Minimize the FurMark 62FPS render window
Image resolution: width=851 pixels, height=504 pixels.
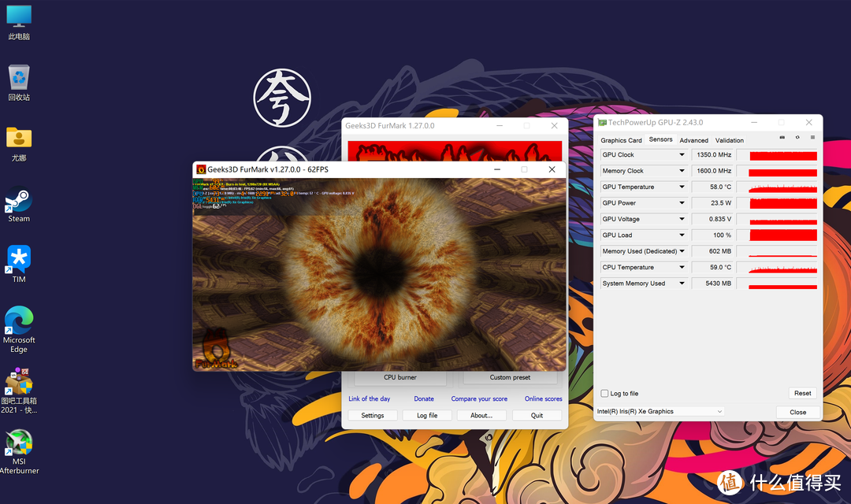[496, 169]
